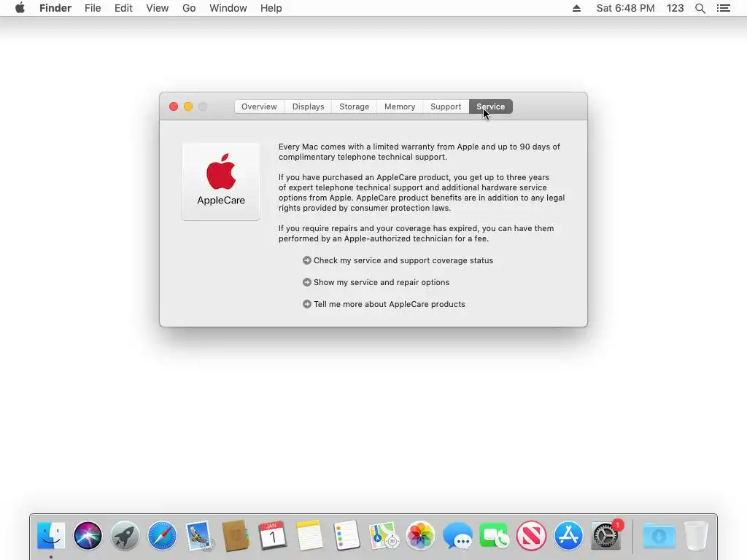
Task: Open the View menu
Action: [x=158, y=8]
